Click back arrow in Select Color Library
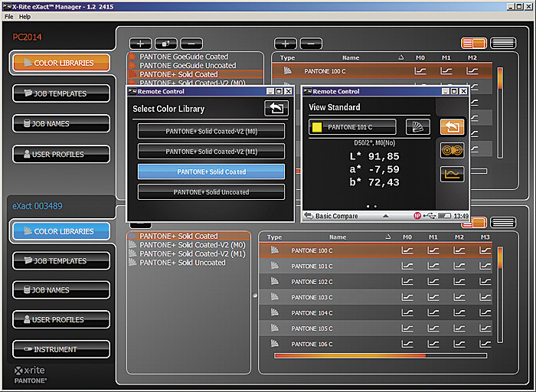 click(x=275, y=108)
